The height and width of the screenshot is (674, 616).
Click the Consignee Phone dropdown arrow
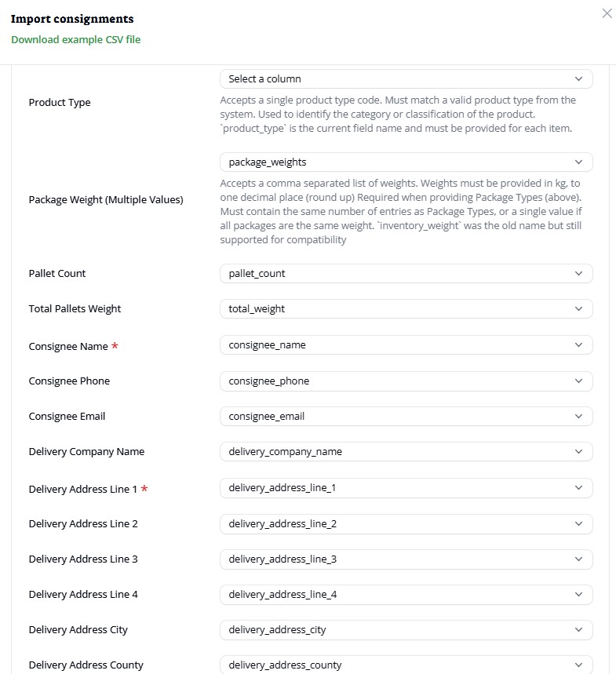578,381
